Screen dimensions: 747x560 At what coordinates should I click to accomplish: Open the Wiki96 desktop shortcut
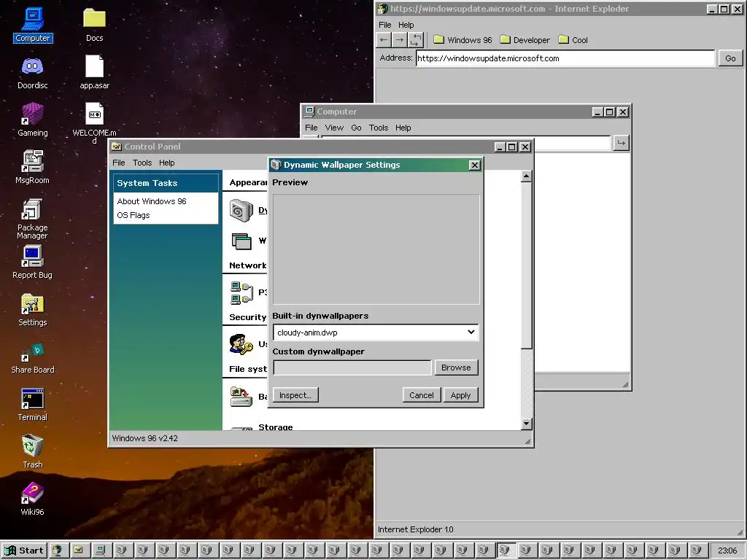32,499
